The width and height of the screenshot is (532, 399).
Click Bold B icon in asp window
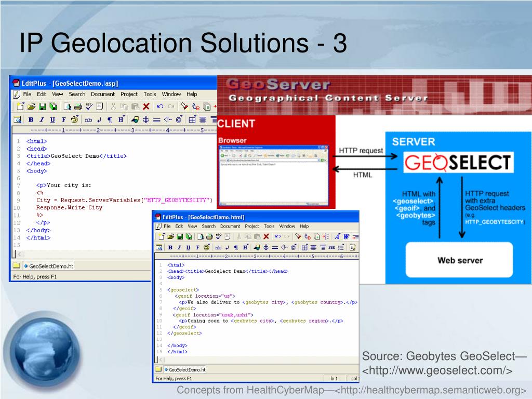31,120
